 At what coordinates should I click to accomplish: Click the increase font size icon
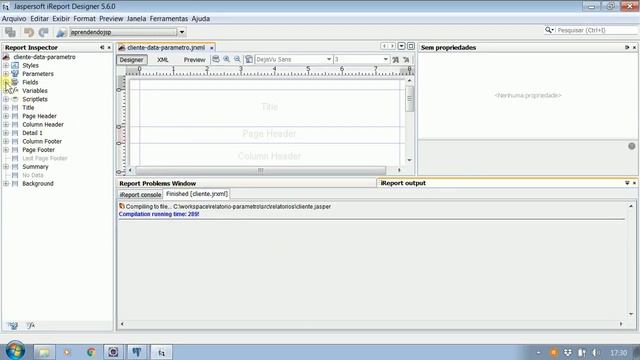tap(396, 60)
